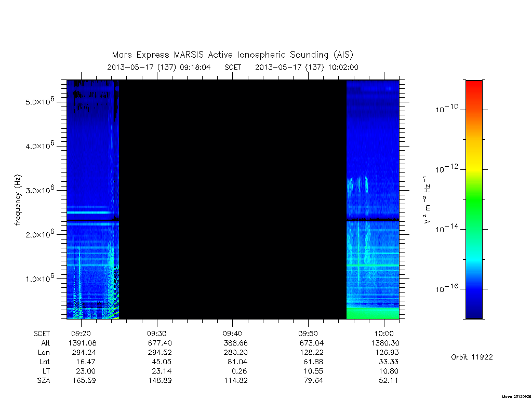This screenshot has height=399, width=532.
Task: Select the altitude value 388.66
Action: 235,343
